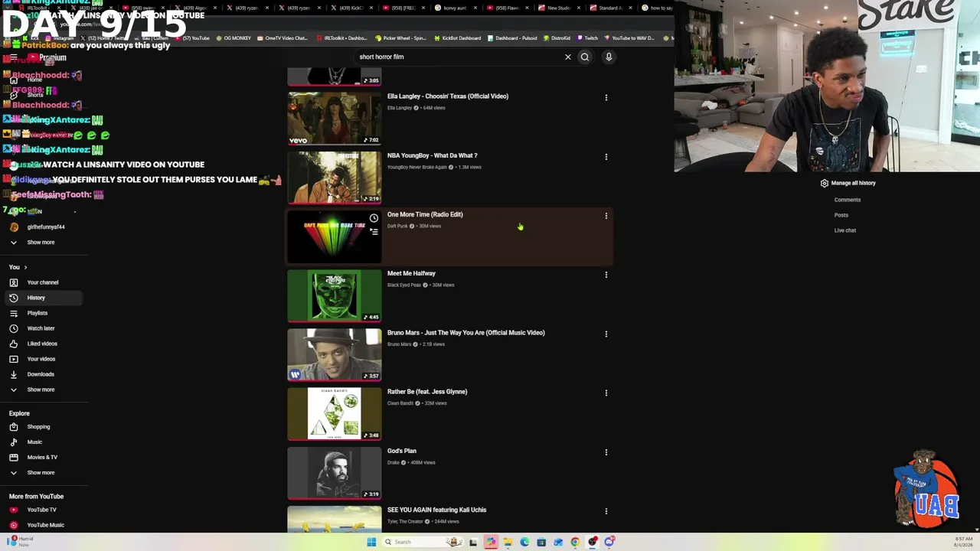This screenshot has width=980, height=551.
Task: Open options menu for Meet Me Halfway
Action: (x=606, y=275)
